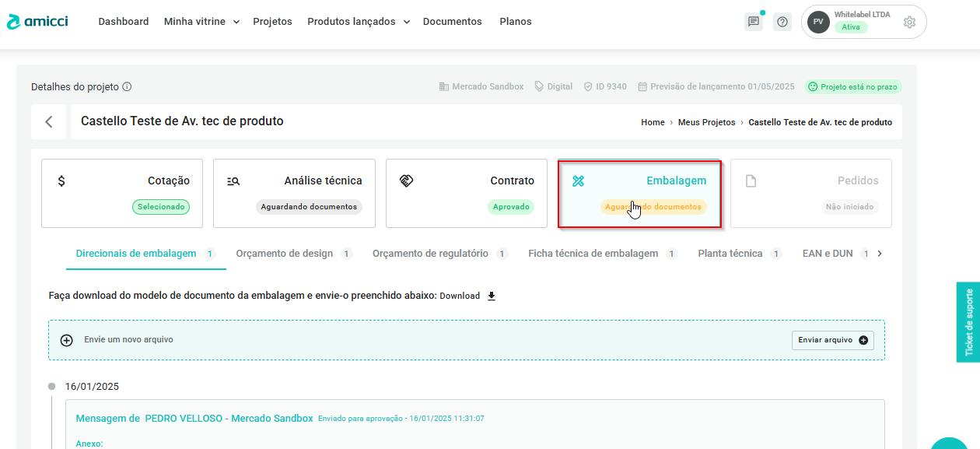980x449 pixels.
Task: Switch to Orçamento de design tab
Action: [x=285, y=254]
